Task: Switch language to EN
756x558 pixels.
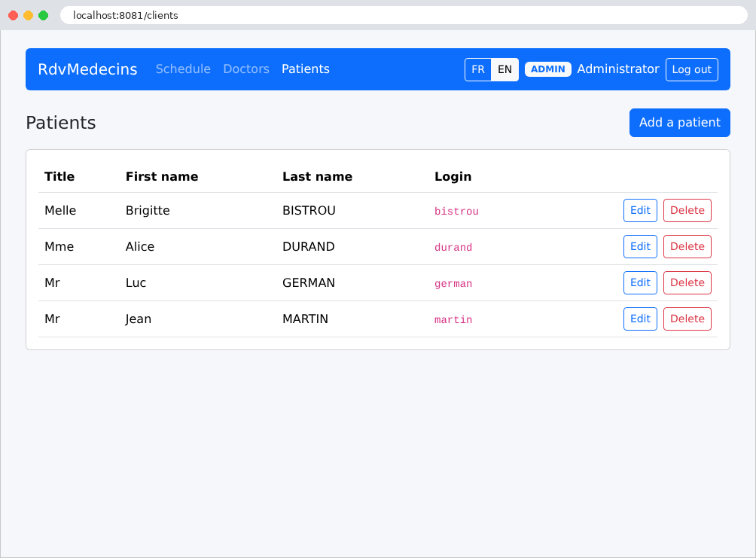Action: point(505,69)
